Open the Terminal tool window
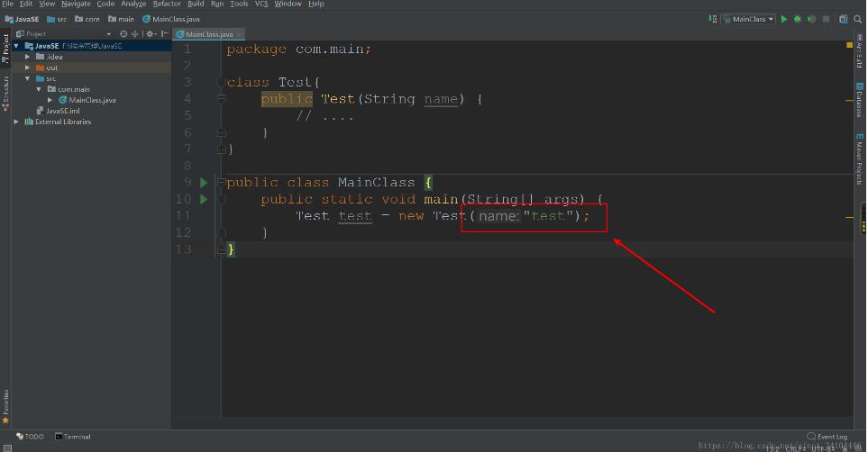Image resolution: width=868 pixels, height=452 pixels. click(72, 437)
